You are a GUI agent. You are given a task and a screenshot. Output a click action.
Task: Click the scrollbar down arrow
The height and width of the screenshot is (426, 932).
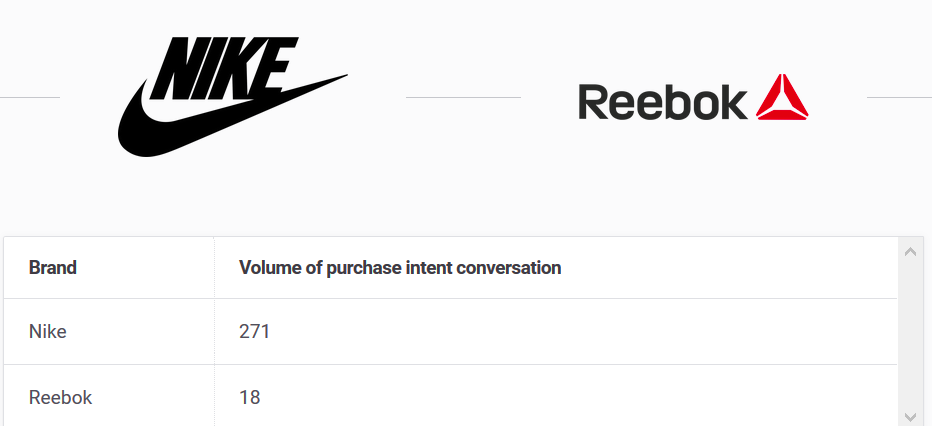coord(910,417)
